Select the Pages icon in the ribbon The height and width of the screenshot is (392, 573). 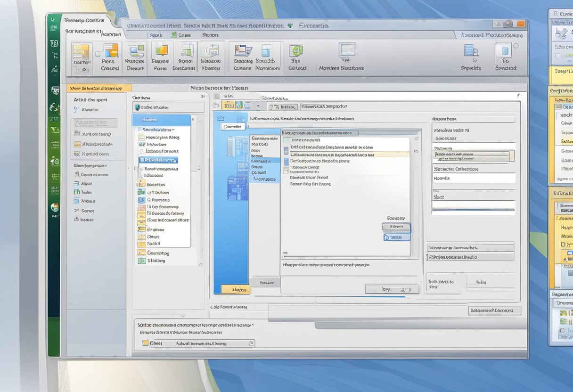pos(108,56)
